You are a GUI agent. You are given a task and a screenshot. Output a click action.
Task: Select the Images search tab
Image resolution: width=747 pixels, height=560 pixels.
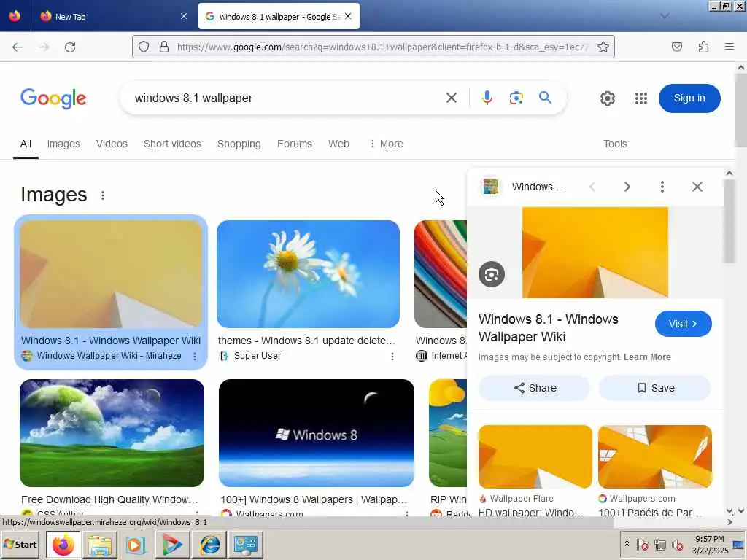pos(63,144)
